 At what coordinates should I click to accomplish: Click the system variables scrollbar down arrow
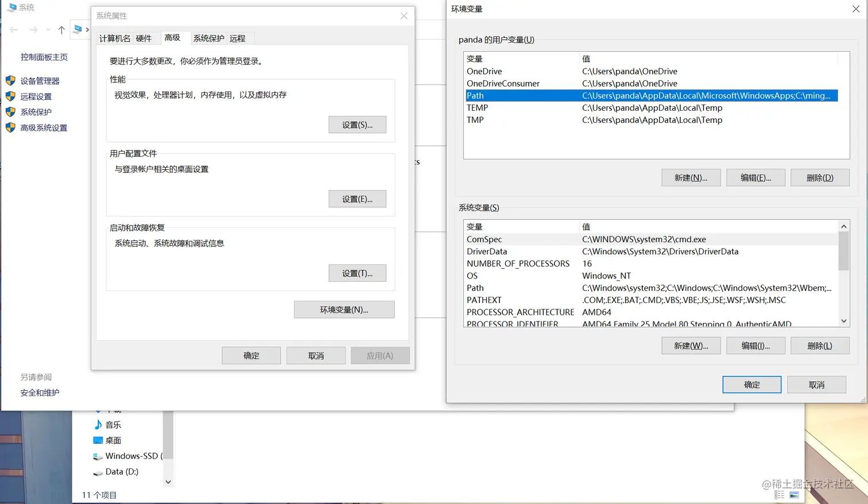[844, 321]
